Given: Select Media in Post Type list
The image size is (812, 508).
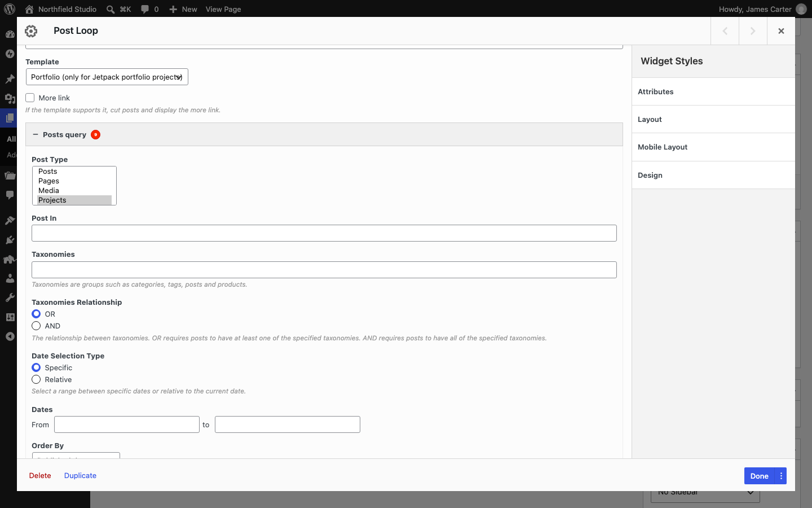Looking at the screenshot, I should (x=74, y=190).
